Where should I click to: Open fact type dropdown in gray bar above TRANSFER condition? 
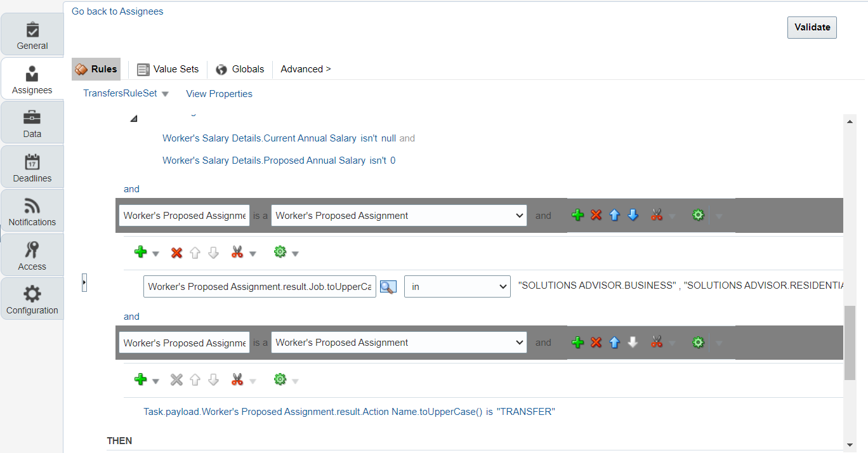pyautogui.click(x=398, y=343)
